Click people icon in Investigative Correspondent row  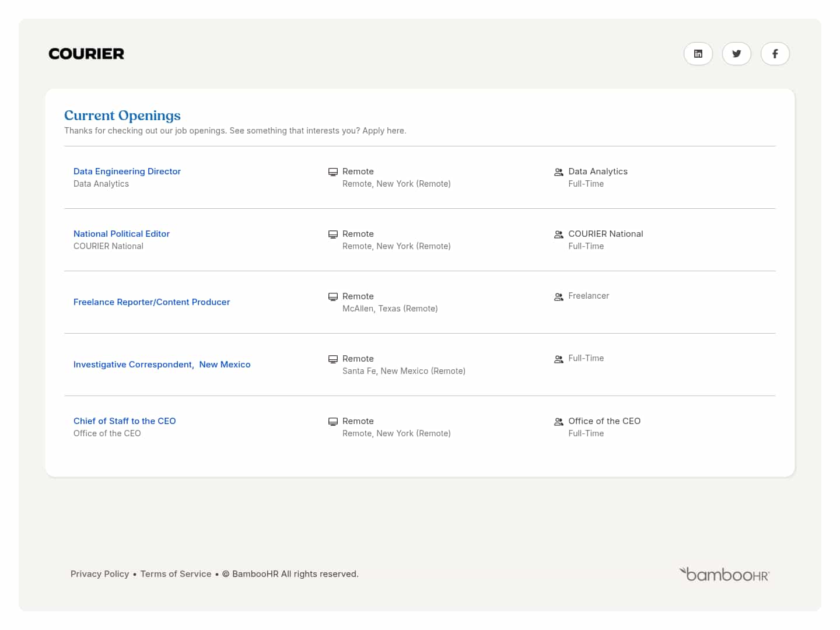559,359
